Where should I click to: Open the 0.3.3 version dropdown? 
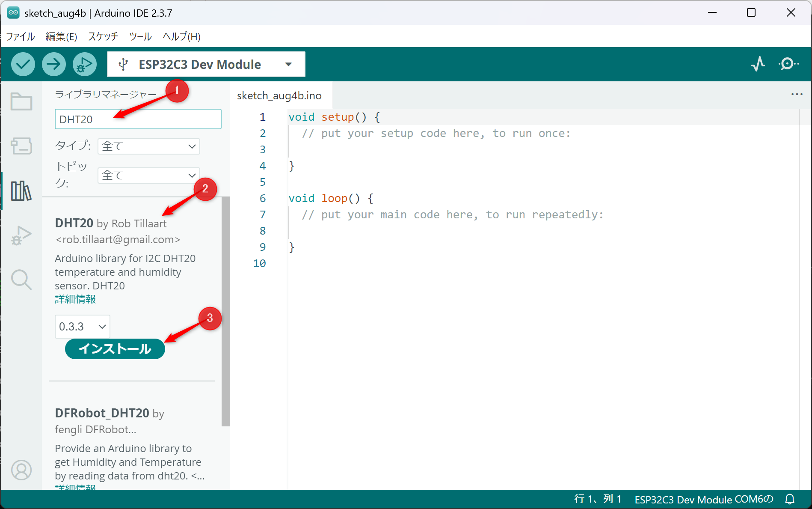tap(83, 327)
